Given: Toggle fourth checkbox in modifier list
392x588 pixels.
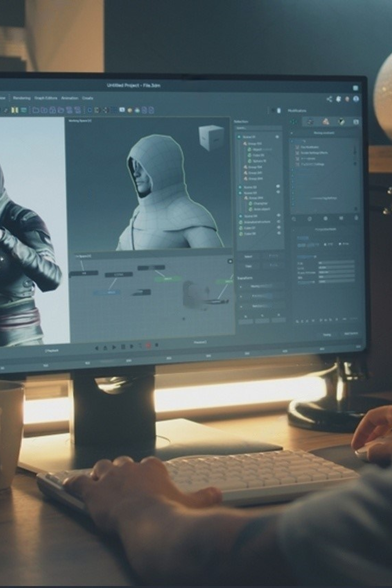Looking at the screenshot, I should (x=297, y=164).
